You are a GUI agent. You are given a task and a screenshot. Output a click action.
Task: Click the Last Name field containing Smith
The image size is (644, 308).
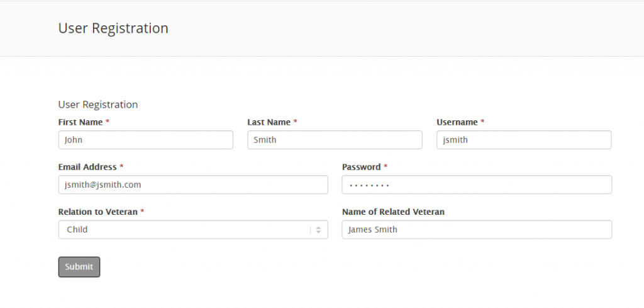(335, 140)
